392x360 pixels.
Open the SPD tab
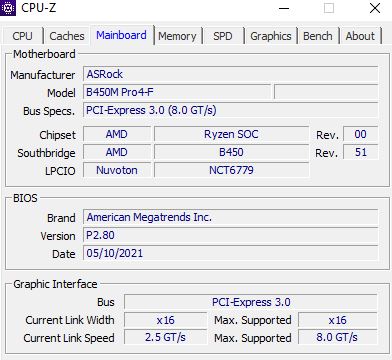[223, 36]
